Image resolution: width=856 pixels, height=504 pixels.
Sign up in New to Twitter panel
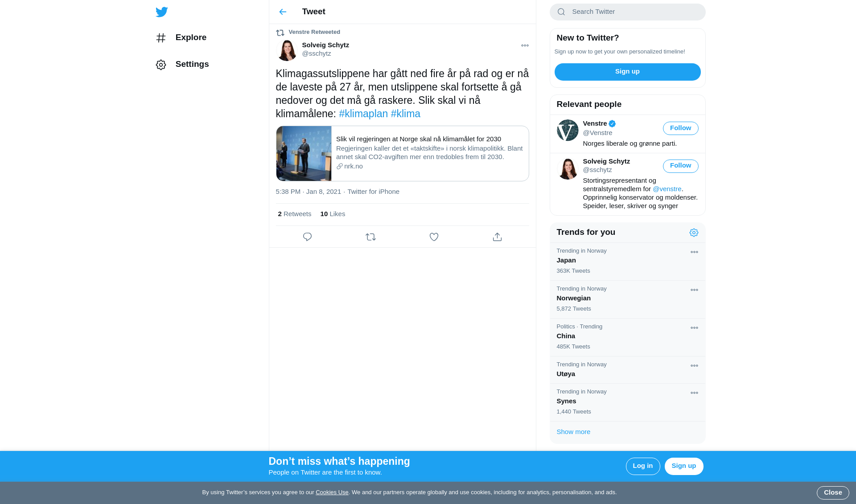(627, 72)
